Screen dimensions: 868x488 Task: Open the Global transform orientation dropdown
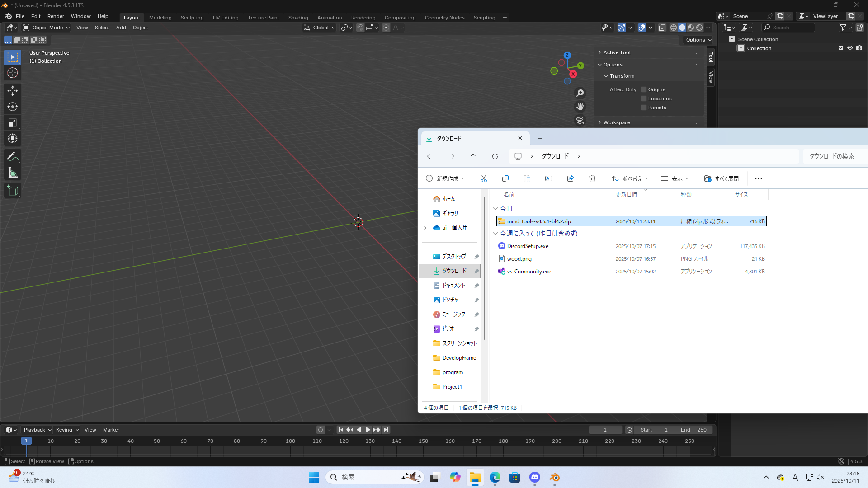click(319, 28)
